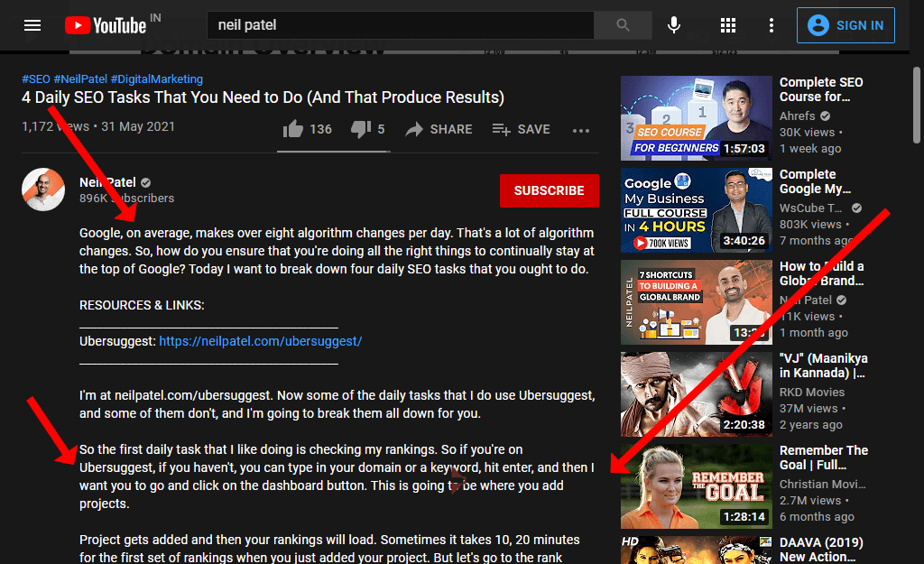Save the video to a playlist

[x=521, y=129]
